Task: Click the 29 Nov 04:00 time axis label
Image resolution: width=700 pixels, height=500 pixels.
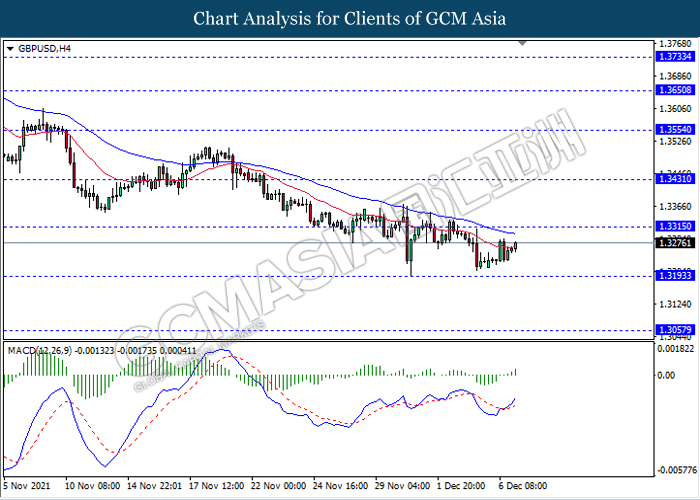Action: click(x=403, y=486)
